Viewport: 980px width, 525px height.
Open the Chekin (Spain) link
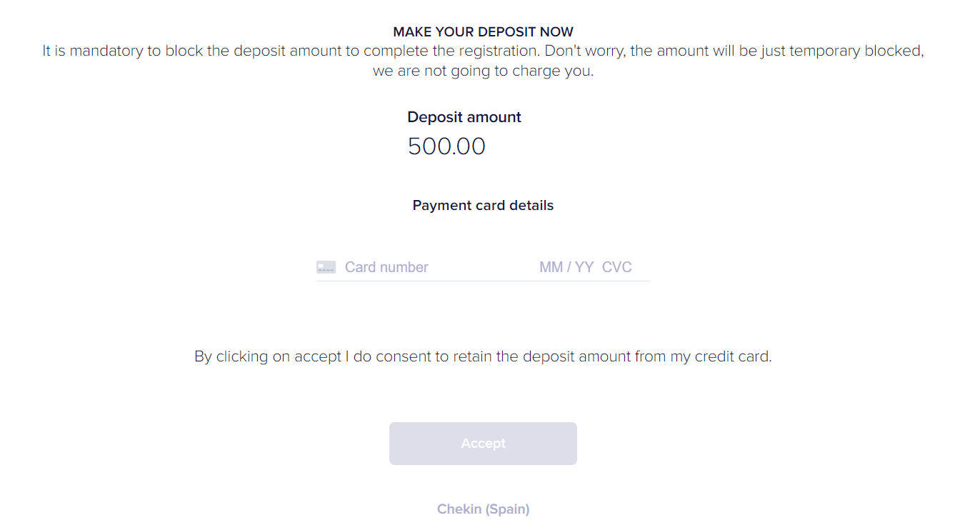point(483,509)
